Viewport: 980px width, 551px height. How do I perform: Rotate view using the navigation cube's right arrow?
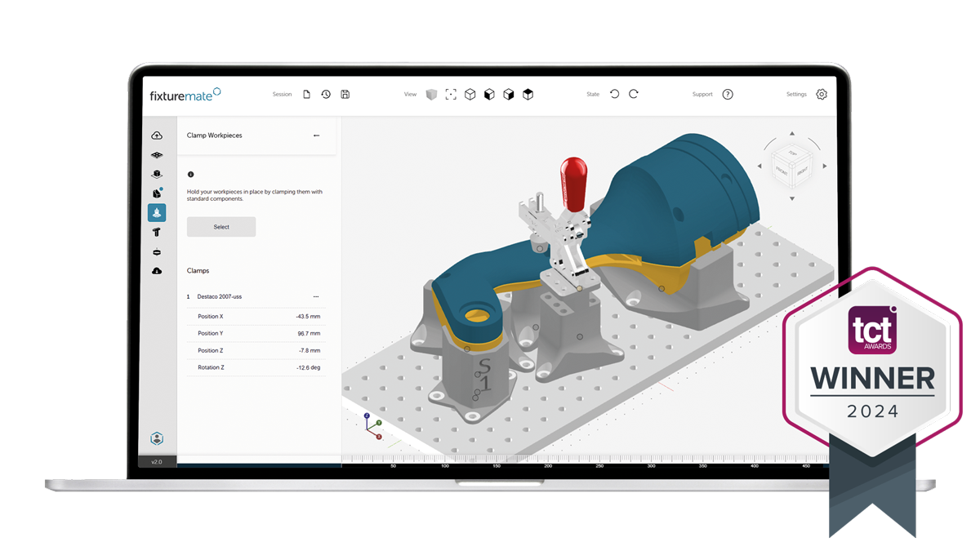(825, 167)
